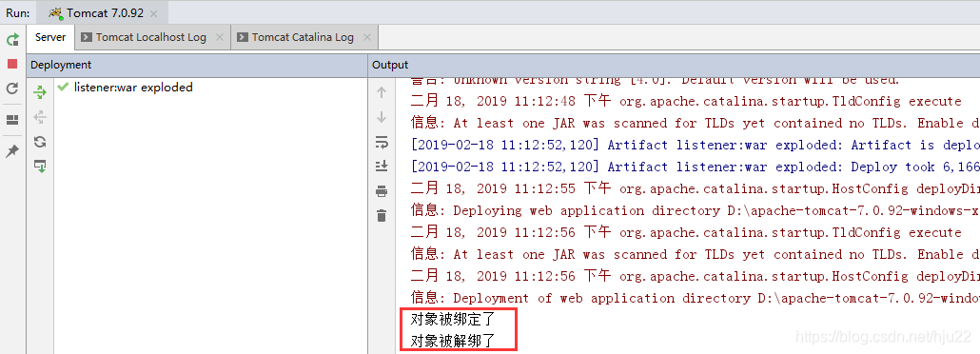
Task: Click the 11:12:55 HostConfig log line
Action: pos(695,188)
